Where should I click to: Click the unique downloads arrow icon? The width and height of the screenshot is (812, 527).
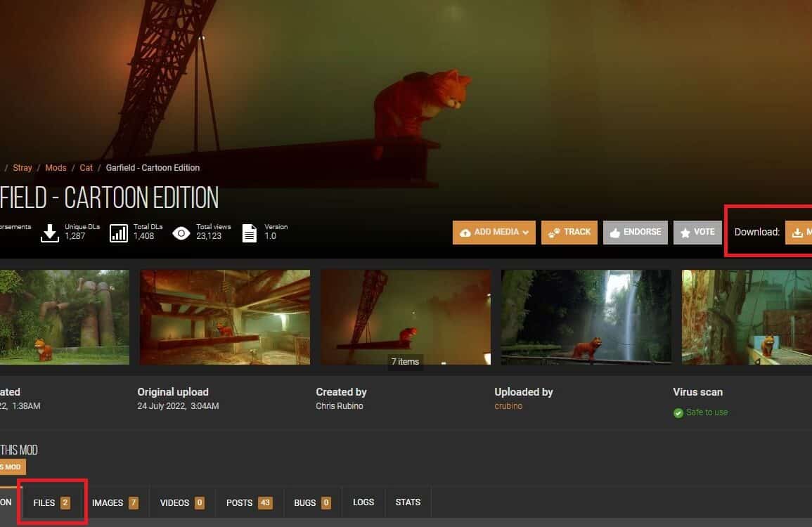pyautogui.click(x=50, y=233)
